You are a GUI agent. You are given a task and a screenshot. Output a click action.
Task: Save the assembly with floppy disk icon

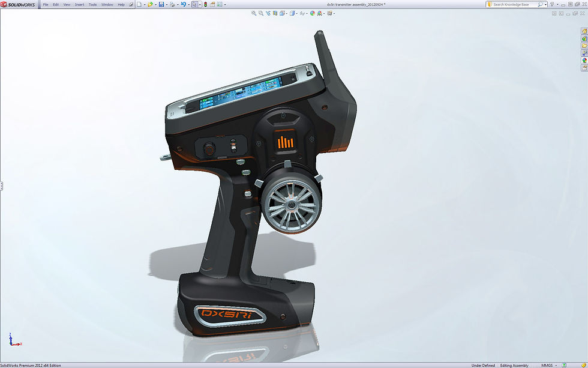pyautogui.click(x=161, y=4)
